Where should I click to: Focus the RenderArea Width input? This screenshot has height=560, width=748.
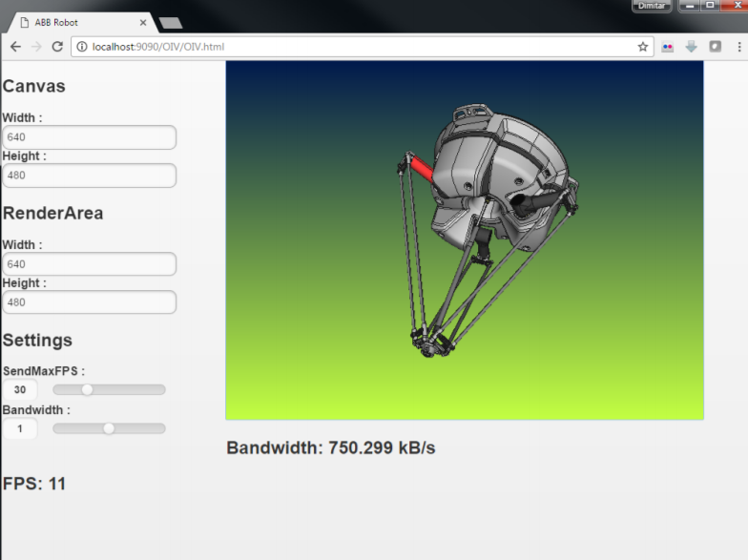tap(89, 264)
